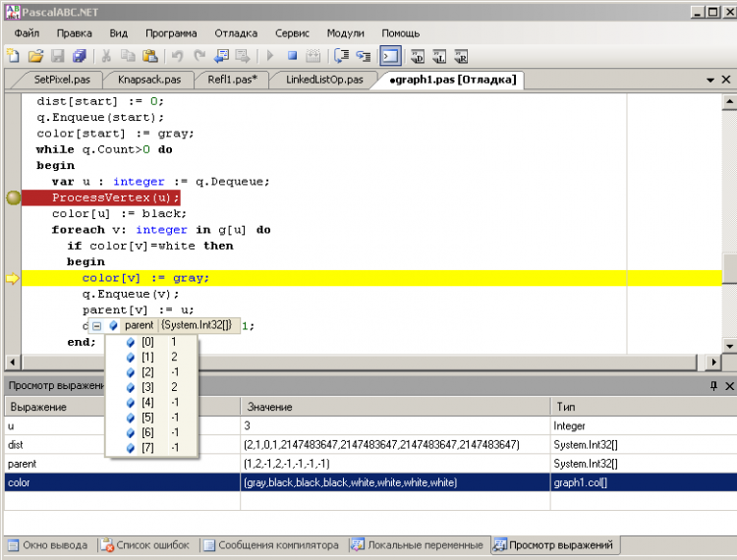Click the Open file folder icon

(x=35, y=56)
